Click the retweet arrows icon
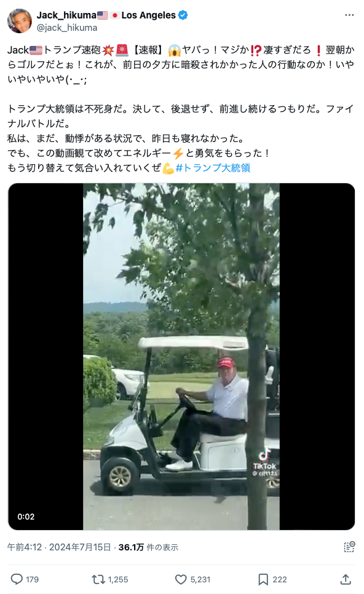The height and width of the screenshot is (594, 364). pyautogui.click(x=98, y=579)
